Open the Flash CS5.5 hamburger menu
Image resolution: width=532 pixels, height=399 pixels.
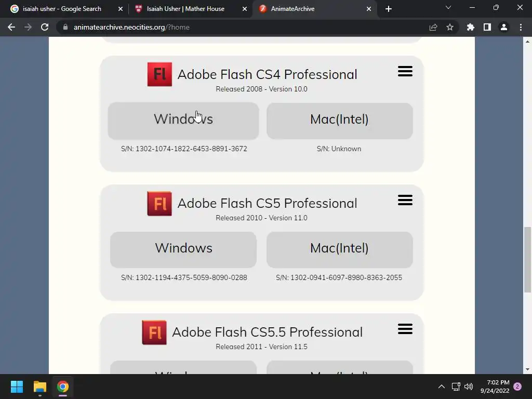click(405, 329)
